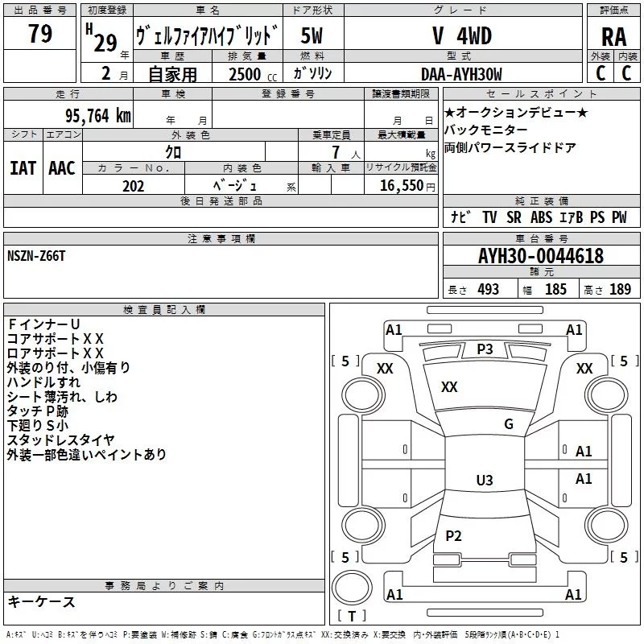Click door type value "5W"
Image resolution: width=644 pixels, height=644 pixels.
coord(312,35)
